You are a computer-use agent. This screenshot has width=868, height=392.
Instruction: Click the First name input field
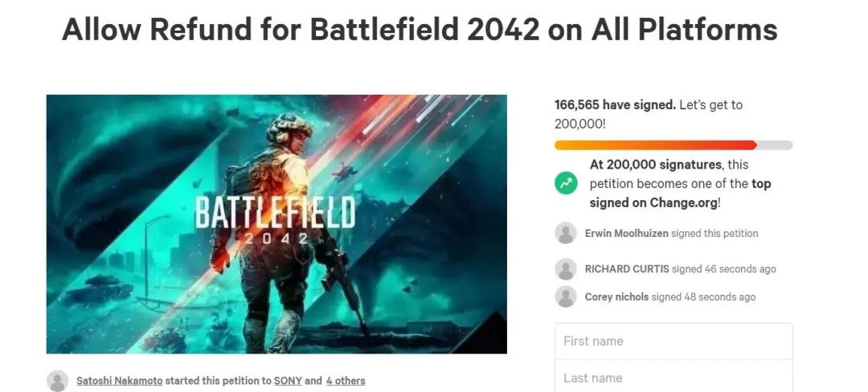pyautogui.click(x=674, y=341)
